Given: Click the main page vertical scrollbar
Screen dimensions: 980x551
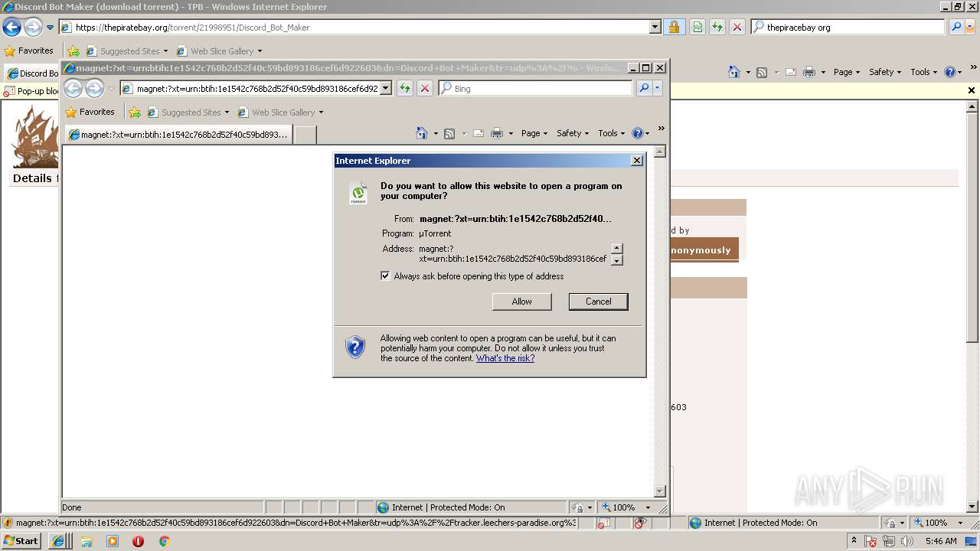Looking at the screenshot, I should point(972,307).
